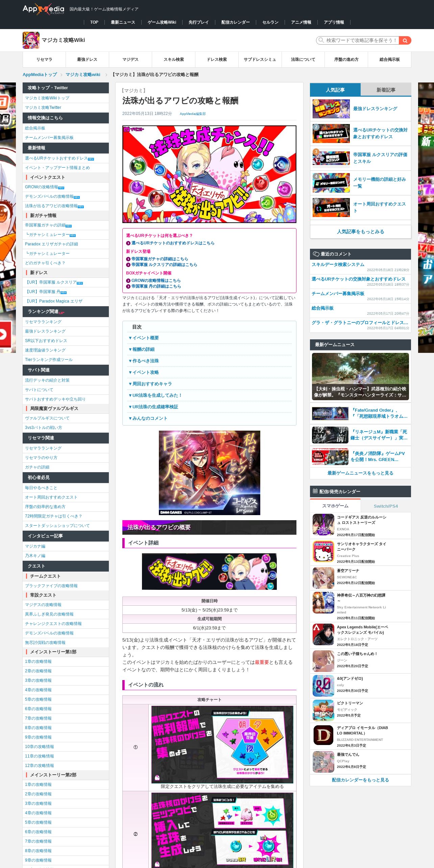The image size is (434, 868).
Task: Jump to UR法珠を生成してみた！ section
Action: [x=155, y=395]
